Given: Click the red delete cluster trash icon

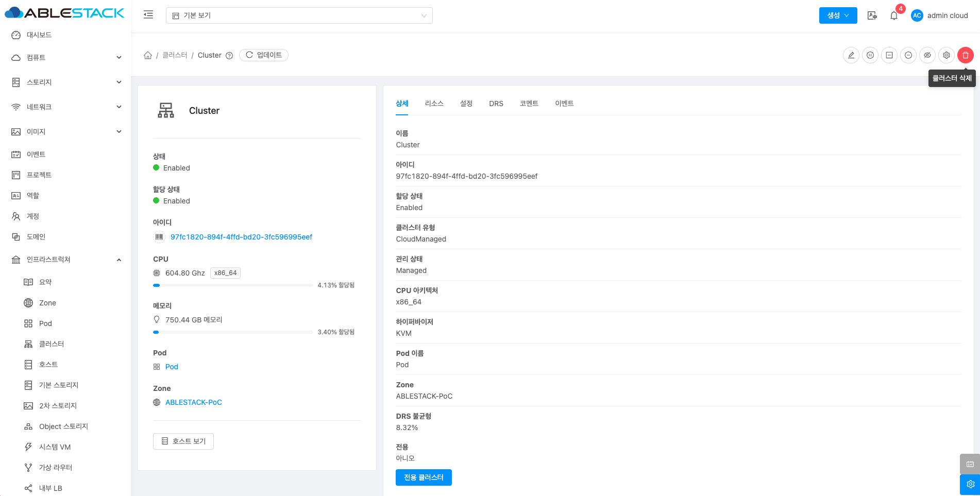Looking at the screenshot, I should [965, 55].
